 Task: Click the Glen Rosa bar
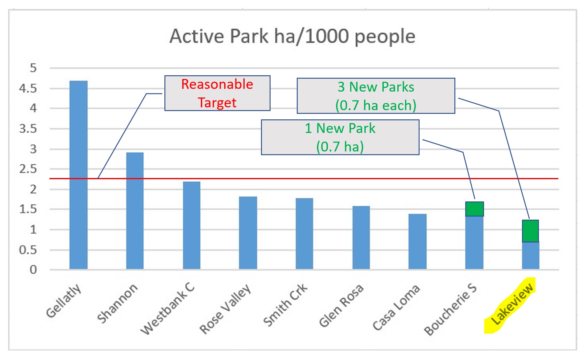[x=361, y=238]
